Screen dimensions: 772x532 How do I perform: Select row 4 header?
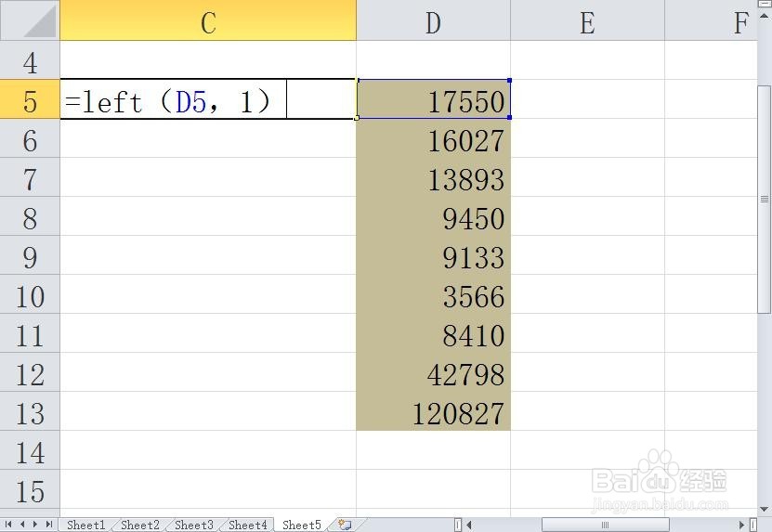30,60
